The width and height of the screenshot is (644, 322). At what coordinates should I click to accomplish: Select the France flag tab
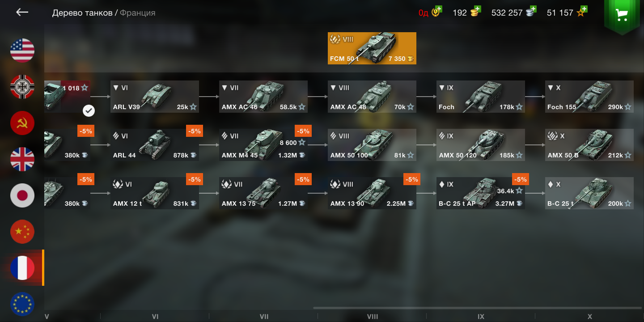(x=22, y=268)
